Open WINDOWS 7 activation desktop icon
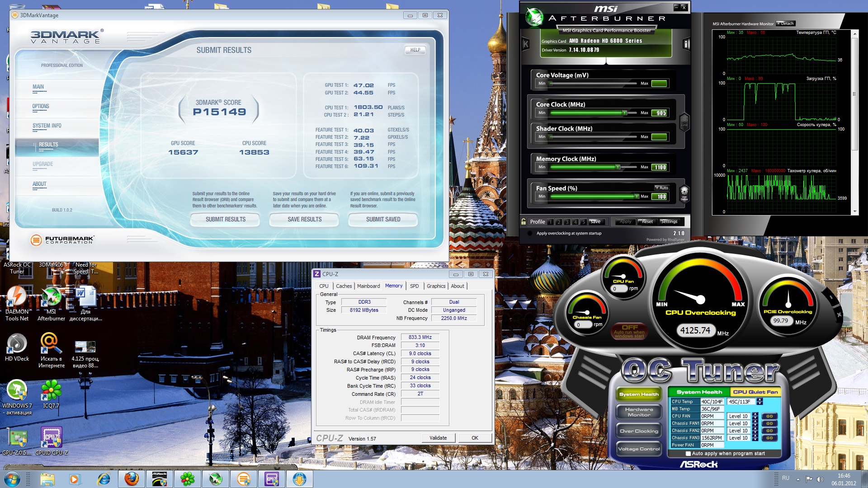The width and height of the screenshot is (868, 488). pyautogui.click(x=17, y=397)
